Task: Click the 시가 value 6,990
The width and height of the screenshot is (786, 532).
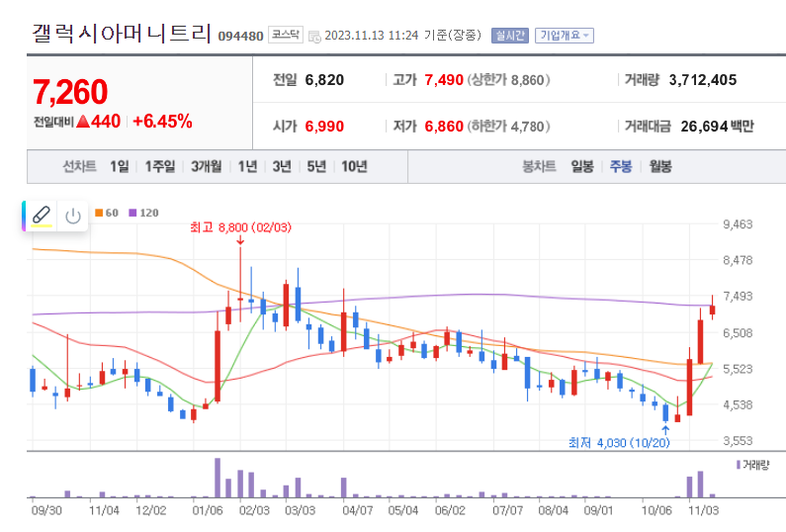Action: (324, 127)
